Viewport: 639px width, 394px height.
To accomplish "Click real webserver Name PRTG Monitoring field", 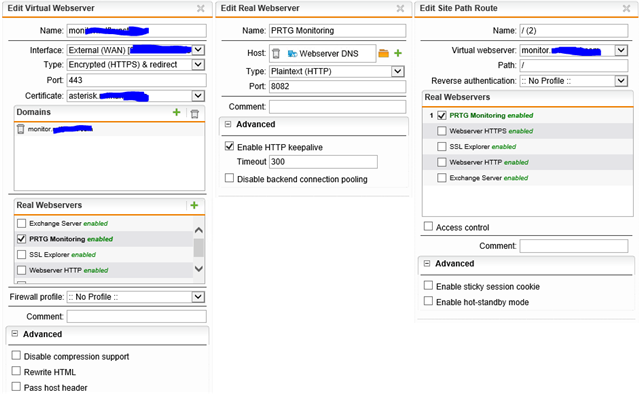I will click(x=337, y=31).
